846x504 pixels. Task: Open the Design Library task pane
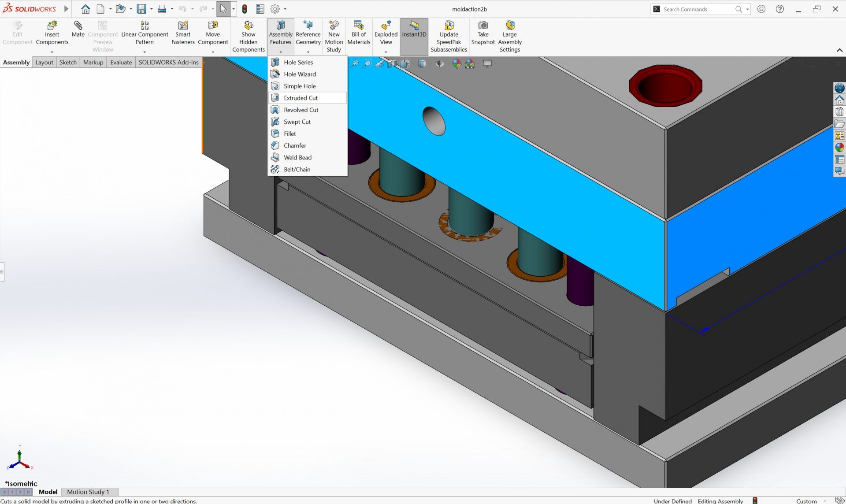[839, 111]
